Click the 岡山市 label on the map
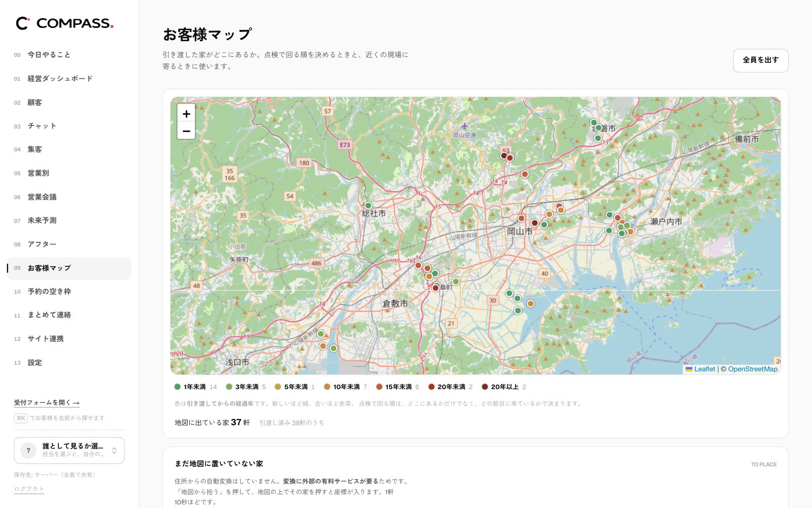The height and width of the screenshot is (508, 812). point(520,232)
